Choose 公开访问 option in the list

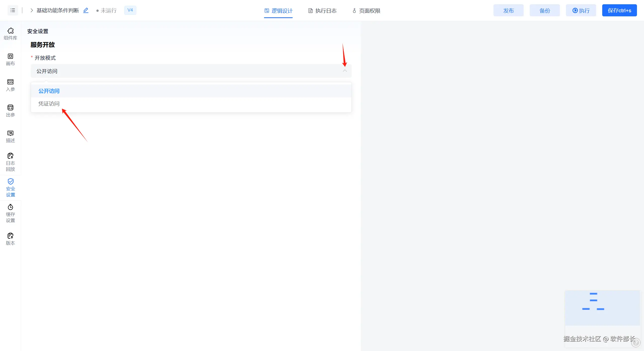click(49, 91)
